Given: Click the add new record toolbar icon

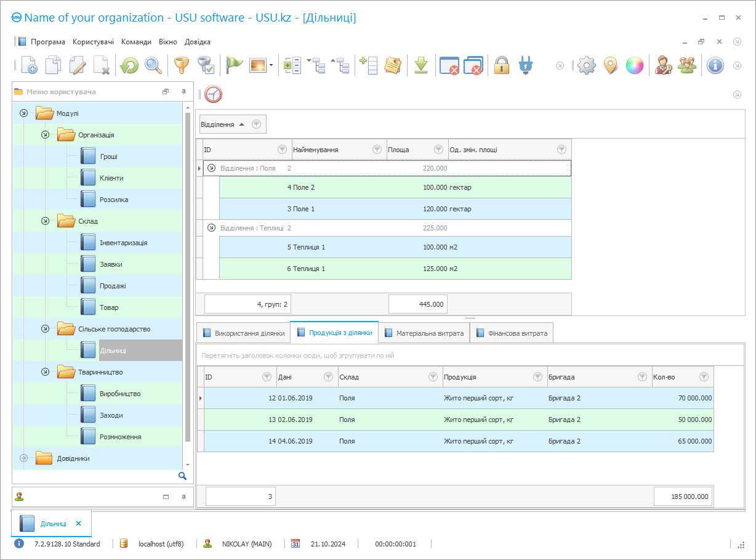Looking at the screenshot, I should point(29,65).
